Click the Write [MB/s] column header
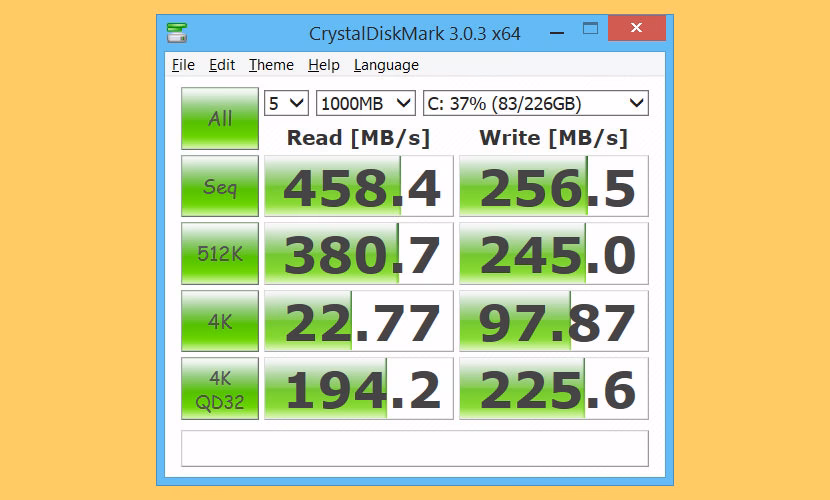The height and width of the screenshot is (500, 830). pos(554,138)
